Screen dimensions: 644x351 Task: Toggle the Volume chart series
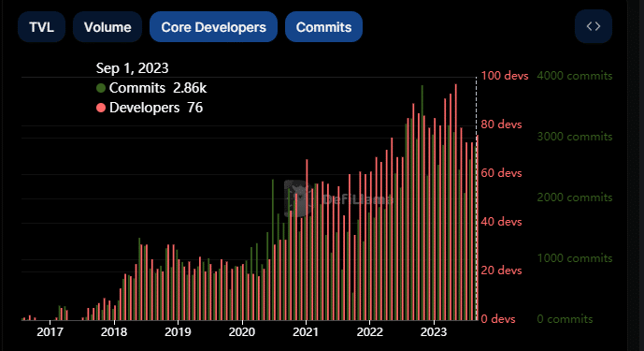coord(107,27)
